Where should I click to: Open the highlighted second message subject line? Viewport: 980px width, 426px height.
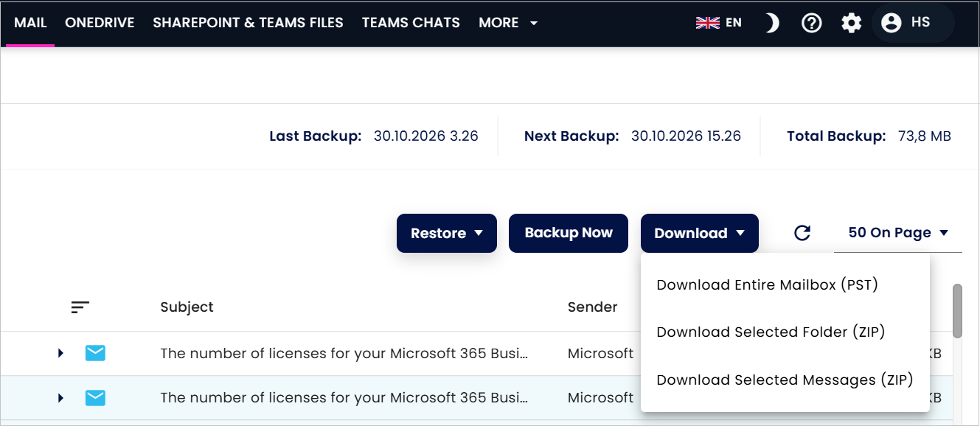click(x=344, y=398)
